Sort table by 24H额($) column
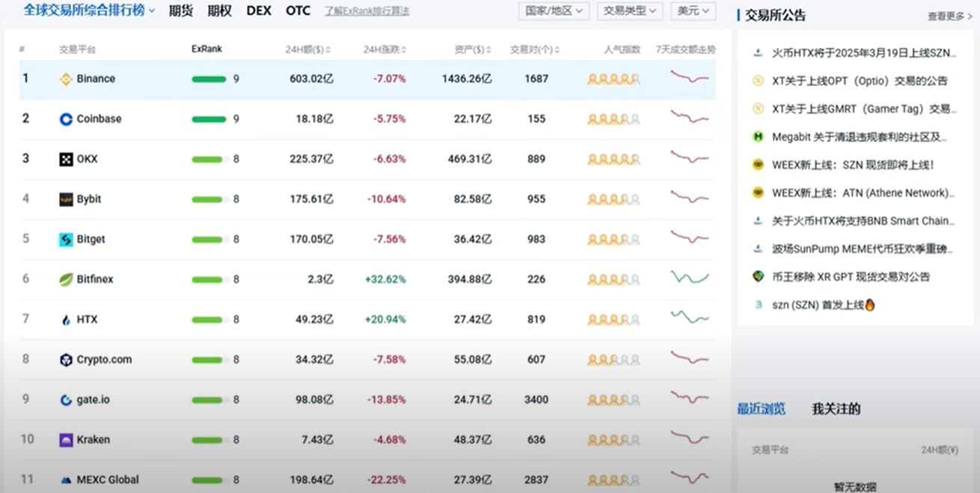Screen dimensions: 980x493 308,50
